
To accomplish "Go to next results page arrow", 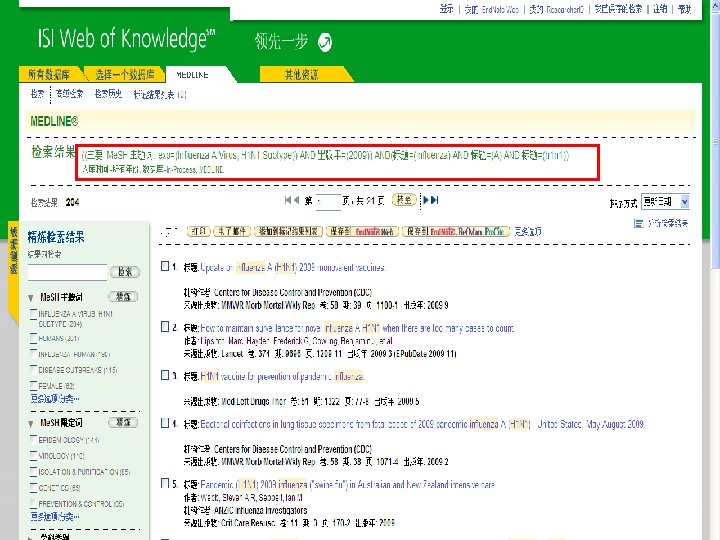I will click(426, 200).
